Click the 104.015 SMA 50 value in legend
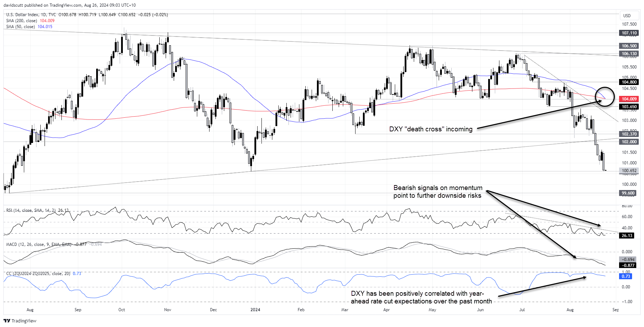 coord(45,27)
